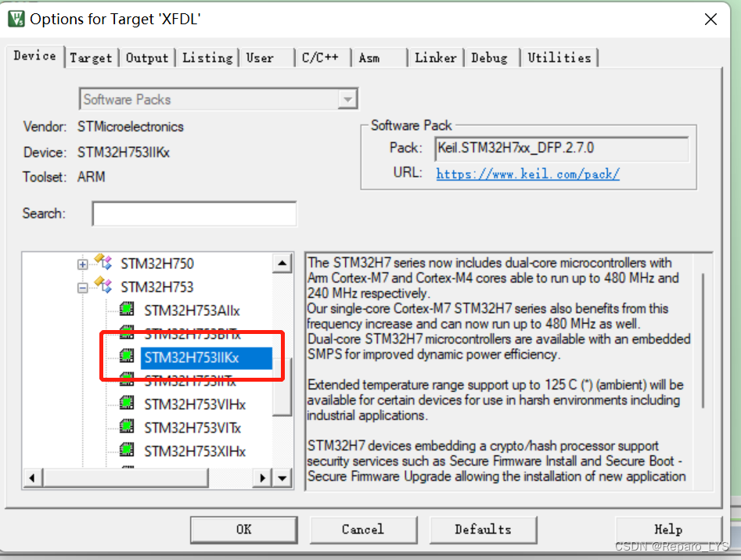Screen dimensions: 741x560
Task: Click the chip icon beside STM32H753AIIx
Action: tap(127, 309)
